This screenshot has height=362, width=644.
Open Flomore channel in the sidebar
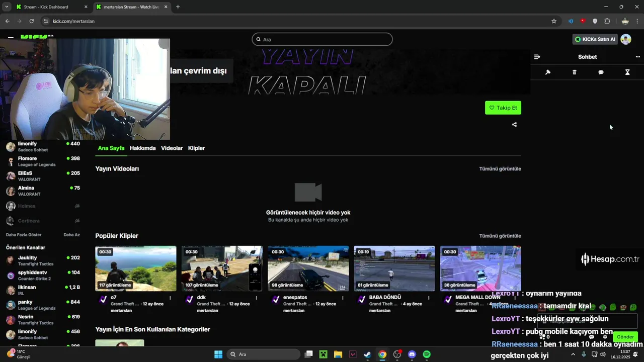(43, 161)
